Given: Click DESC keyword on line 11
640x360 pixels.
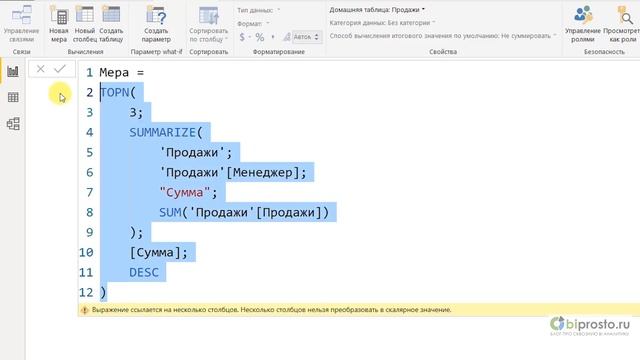Looking at the screenshot, I should click(x=144, y=273).
